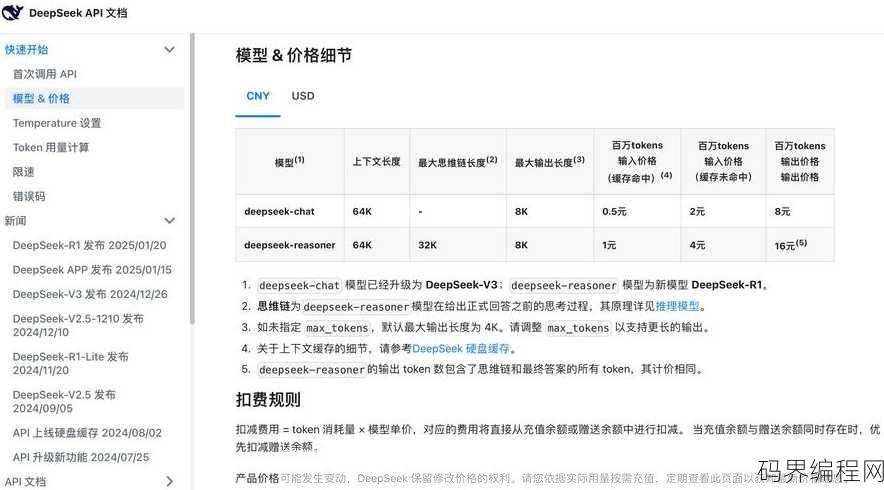Open DeepSeek-R1 发布 2025/01/20 news
This screenshot has width=884, height=490.
(x=89, y=245)
